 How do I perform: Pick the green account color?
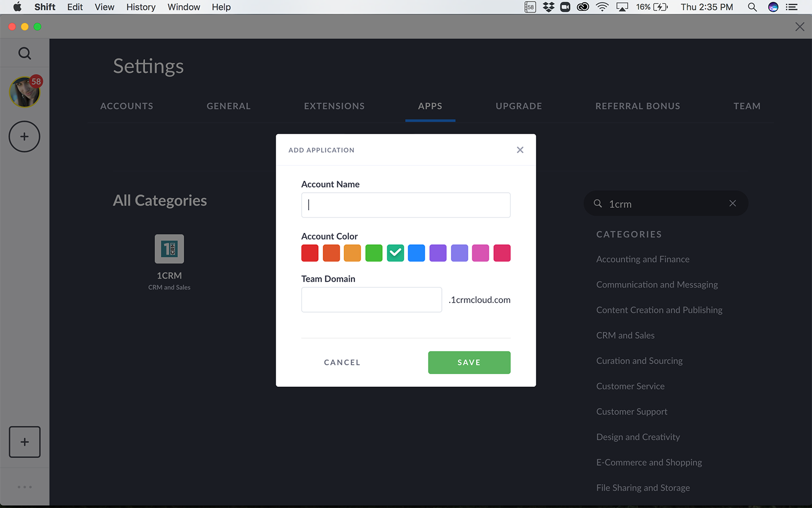click(374, 253)
